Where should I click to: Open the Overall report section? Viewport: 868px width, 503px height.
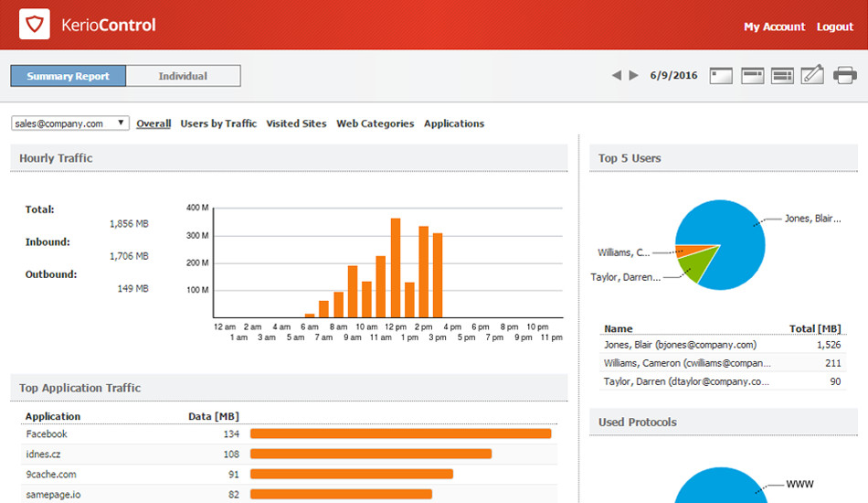153,123
